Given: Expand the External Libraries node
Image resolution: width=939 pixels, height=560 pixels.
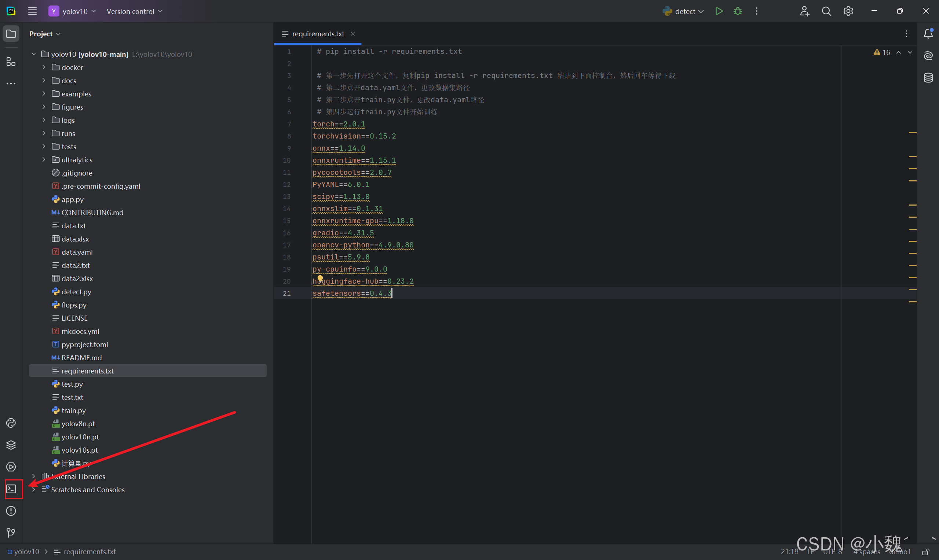Looking at the screenshot, I should (34, 476).
